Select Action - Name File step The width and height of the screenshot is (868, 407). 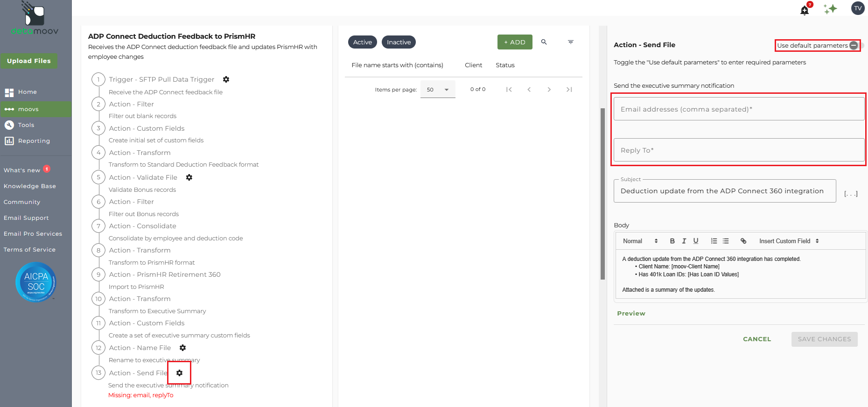coord(140,348)
